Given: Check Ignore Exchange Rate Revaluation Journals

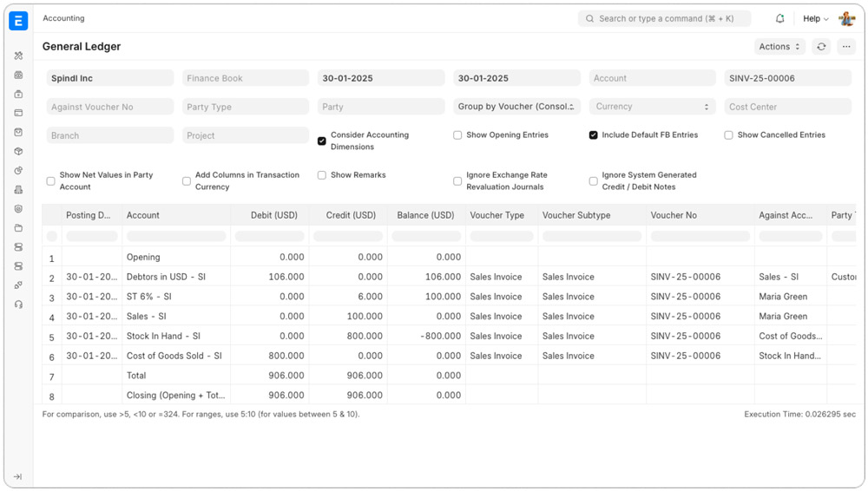Looking at the screenshot, I should click(457, 181).
